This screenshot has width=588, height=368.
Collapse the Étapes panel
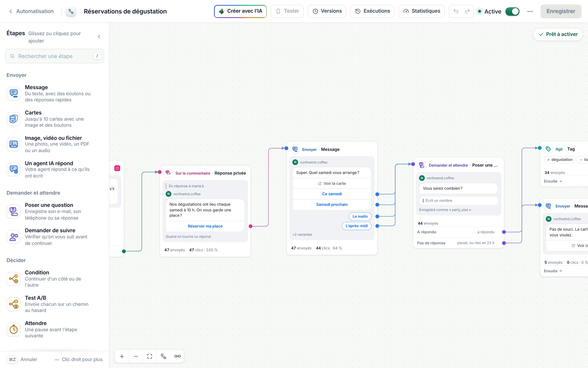[99, 37]
